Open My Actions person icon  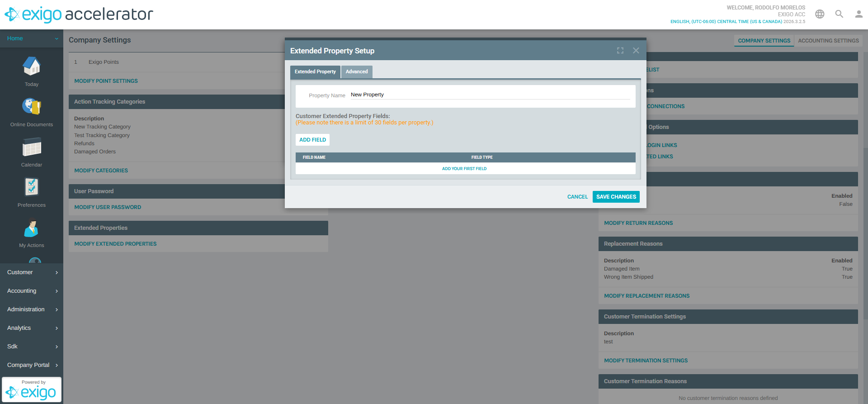click(x=32, y=228)
